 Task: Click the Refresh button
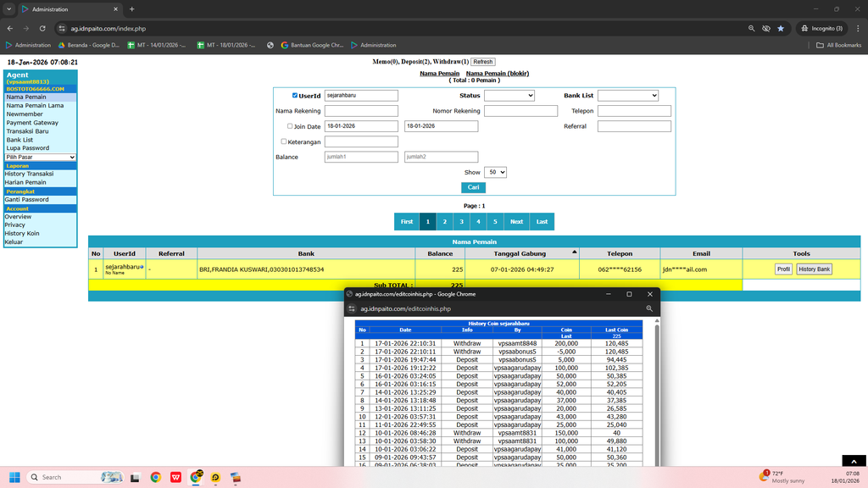tap(482, 62)
